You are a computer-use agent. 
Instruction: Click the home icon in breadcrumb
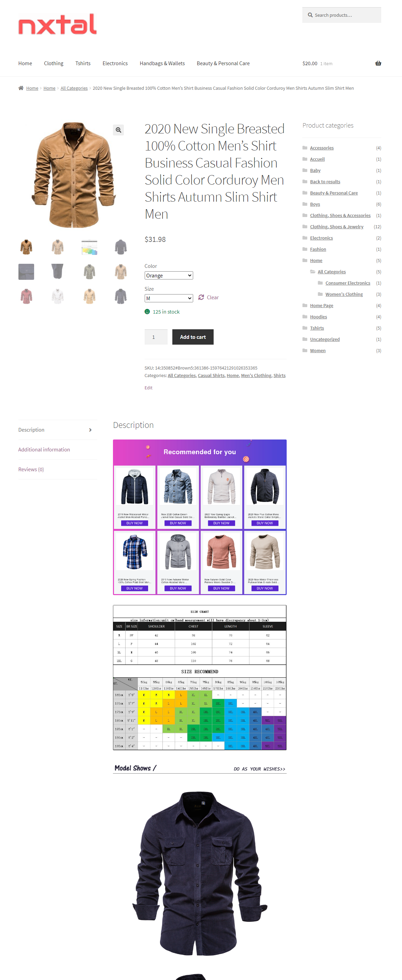tap(21, 88)
